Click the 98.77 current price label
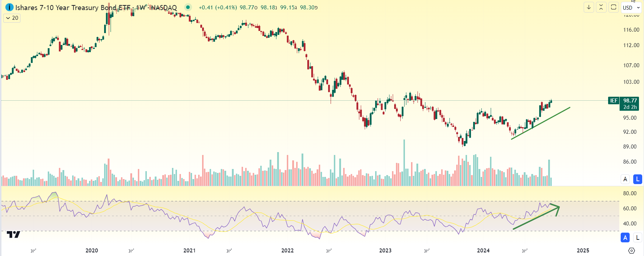This screenshot has height=256, width=644. 630,101
